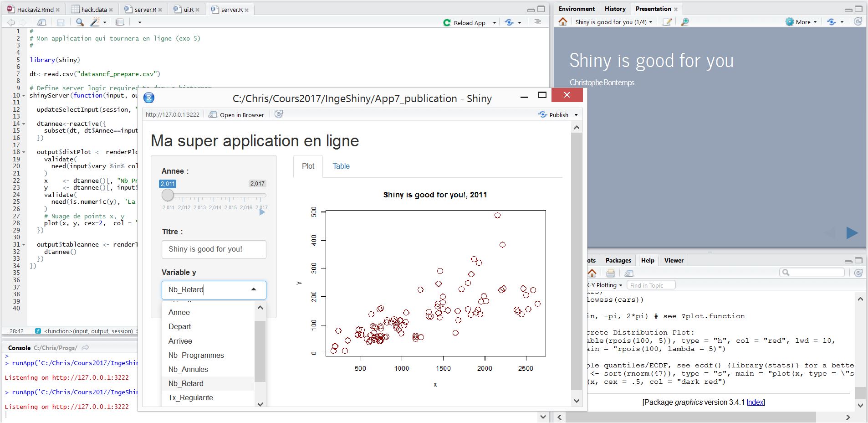Click the Shiny viewer refresh icon
Viewport: 868px width, 423px height.
[279, 114]
